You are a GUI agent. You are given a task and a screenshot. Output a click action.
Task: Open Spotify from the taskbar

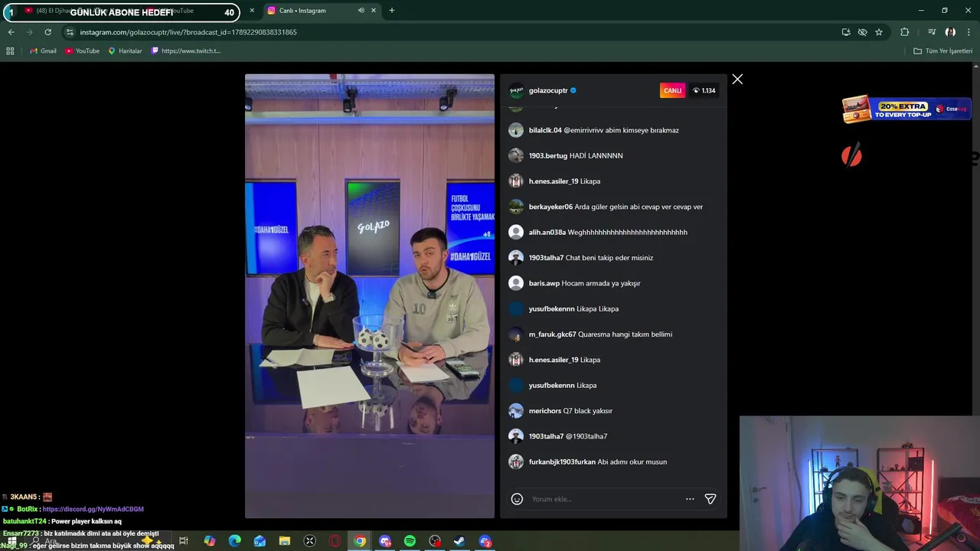410,541
